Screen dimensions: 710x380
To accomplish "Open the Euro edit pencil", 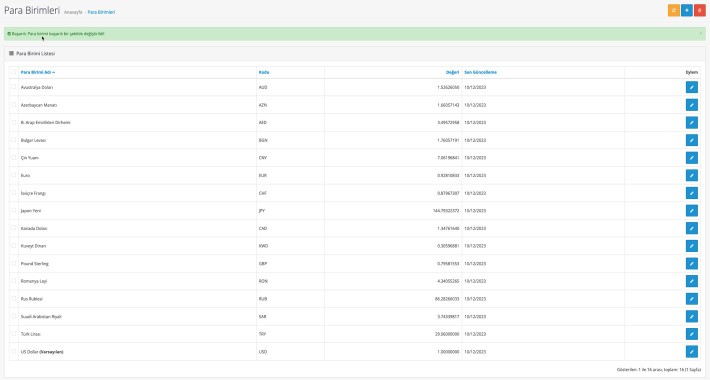I will [691, 175].
